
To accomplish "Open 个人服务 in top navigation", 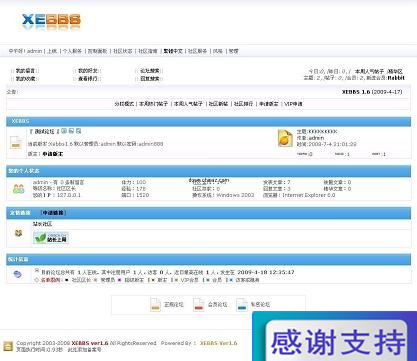I will (x=72, y=51).
